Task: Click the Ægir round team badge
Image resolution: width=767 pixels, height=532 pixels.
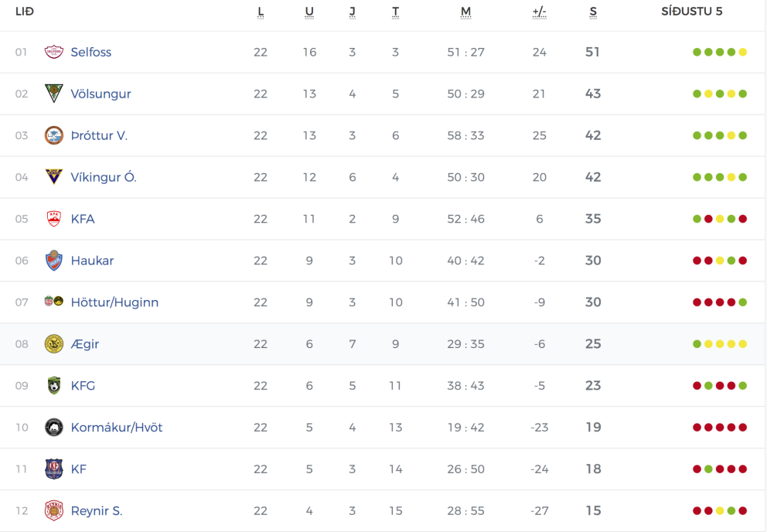Action: [x=53, y=344]
